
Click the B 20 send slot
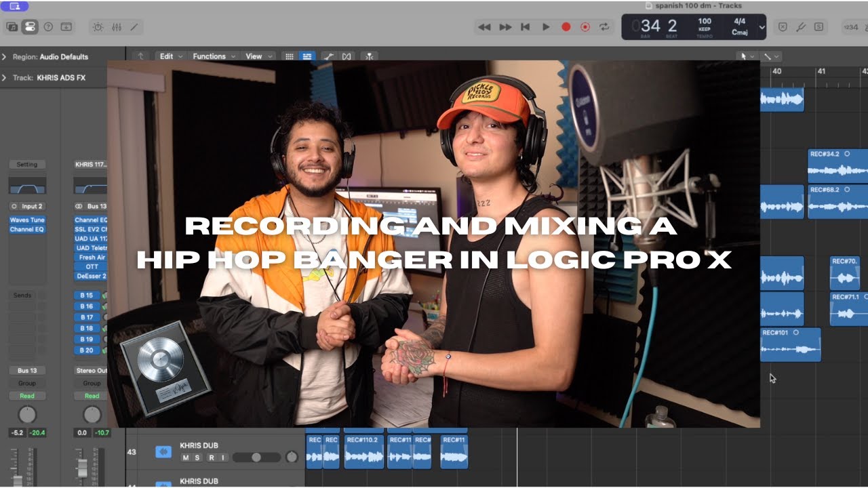(x=87, y=350)
